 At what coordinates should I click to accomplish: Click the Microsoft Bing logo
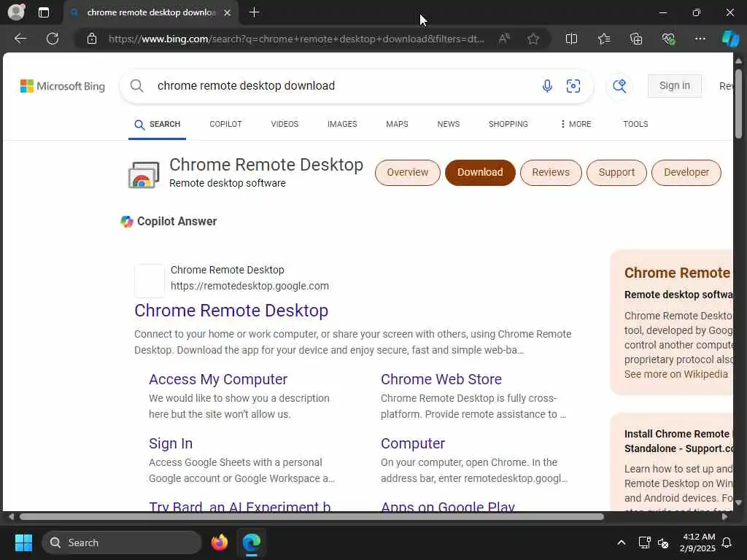click(63, 86)
